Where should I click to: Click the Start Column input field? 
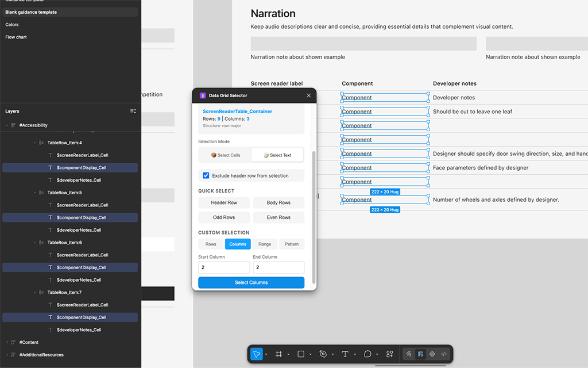click(224, 267)
